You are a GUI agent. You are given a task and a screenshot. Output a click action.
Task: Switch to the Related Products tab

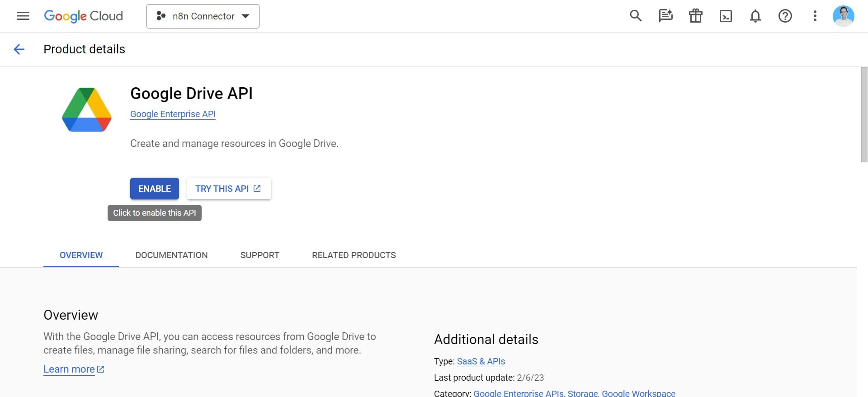coord(354,255)
